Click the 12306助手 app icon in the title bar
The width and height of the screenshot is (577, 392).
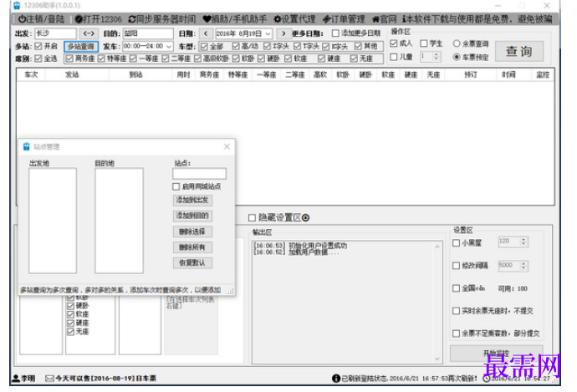(x=17, y=6)
